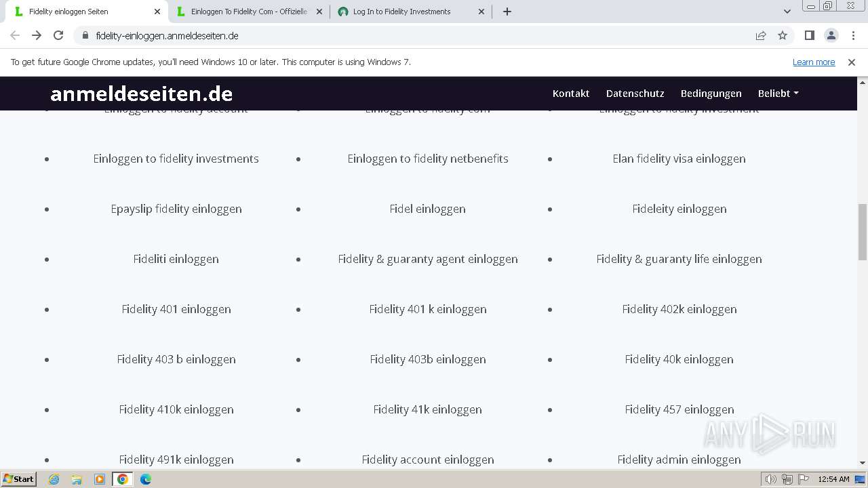Close the Einloggen To Fidelity Com tab
Screen dimensions: 868x488
click(319, 12)
